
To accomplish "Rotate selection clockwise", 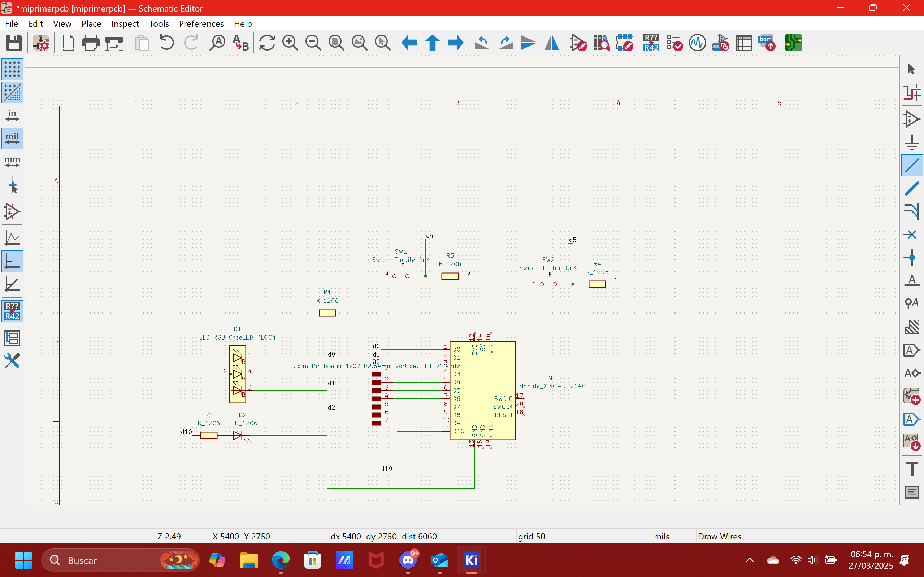I will point(506,42).
